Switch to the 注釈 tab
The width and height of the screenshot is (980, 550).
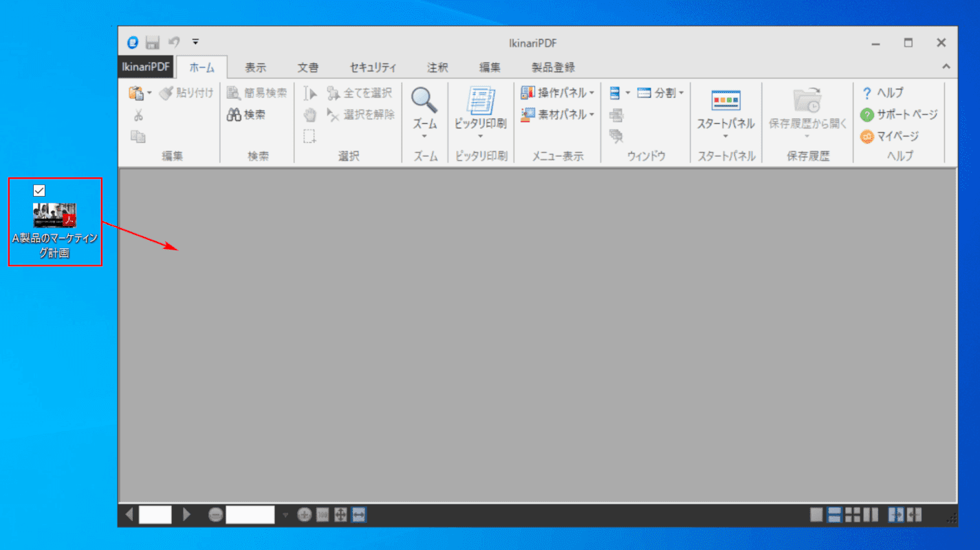[x=437, y=67]
